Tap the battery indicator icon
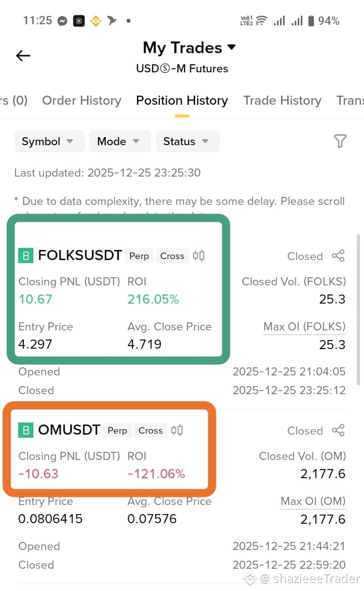364x591 pixels. tap(311, 21)
